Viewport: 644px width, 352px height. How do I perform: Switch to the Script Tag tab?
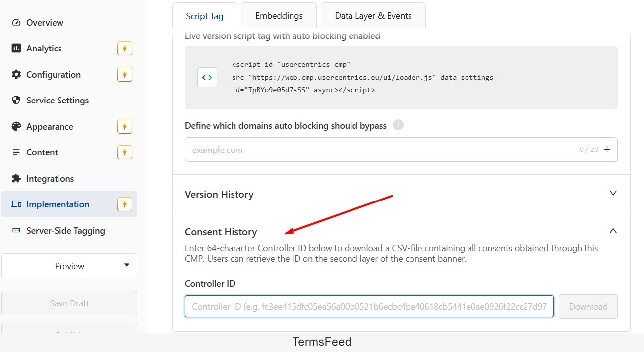pyautogui.click(x=205, y=16)
